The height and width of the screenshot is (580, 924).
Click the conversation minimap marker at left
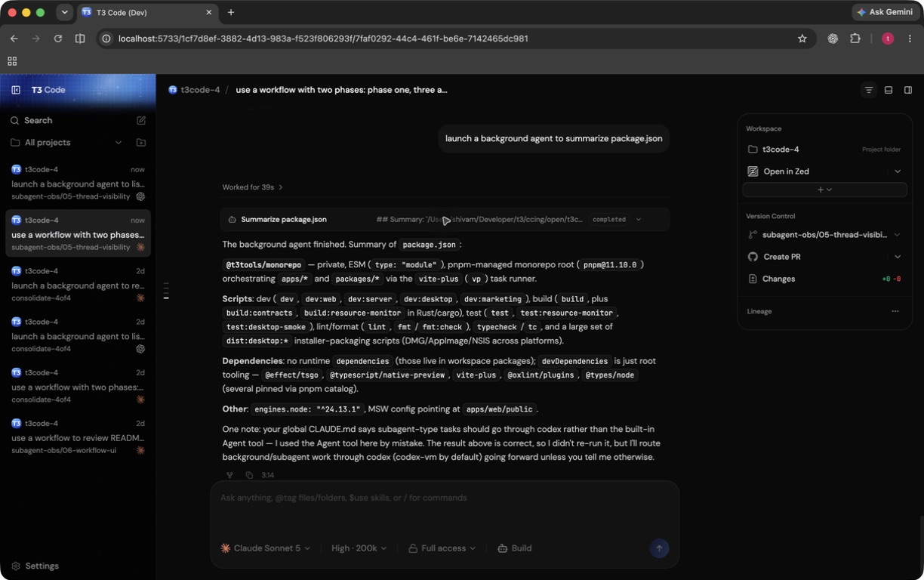click(x=166, y=292)
